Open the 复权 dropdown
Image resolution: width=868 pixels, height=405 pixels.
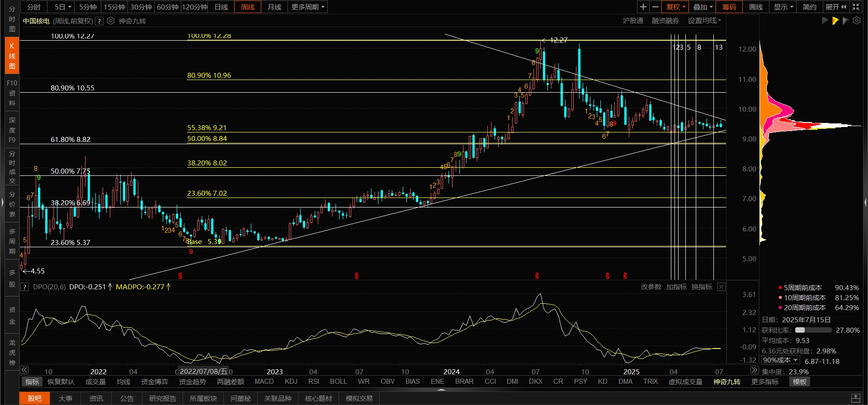(675, 7)
